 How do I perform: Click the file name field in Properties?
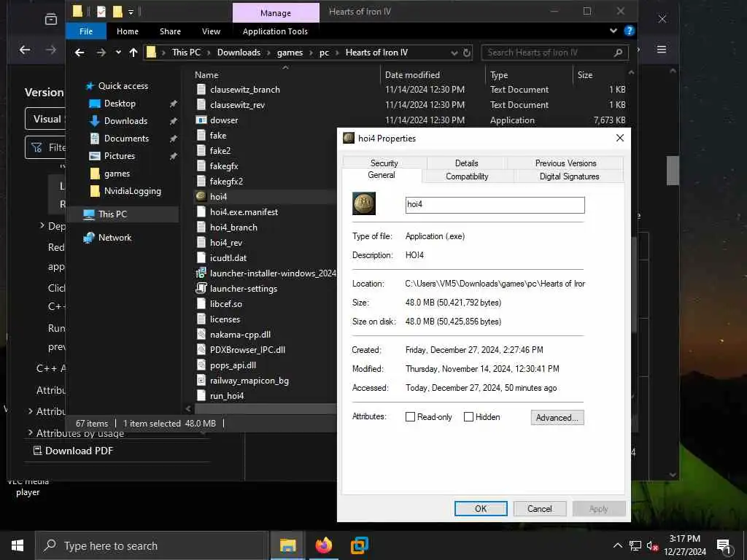click(x=495, y=205)
